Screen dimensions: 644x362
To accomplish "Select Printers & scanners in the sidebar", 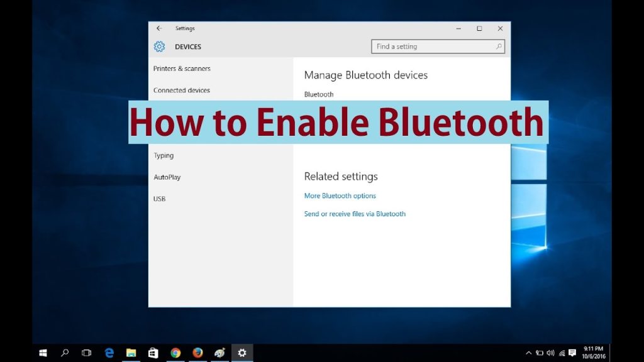I will click(x=181, y=69).
